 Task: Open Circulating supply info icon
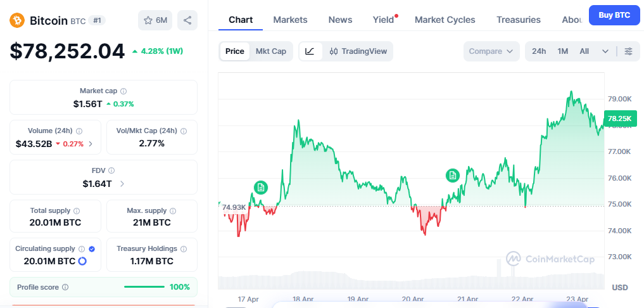pos(82,249)
